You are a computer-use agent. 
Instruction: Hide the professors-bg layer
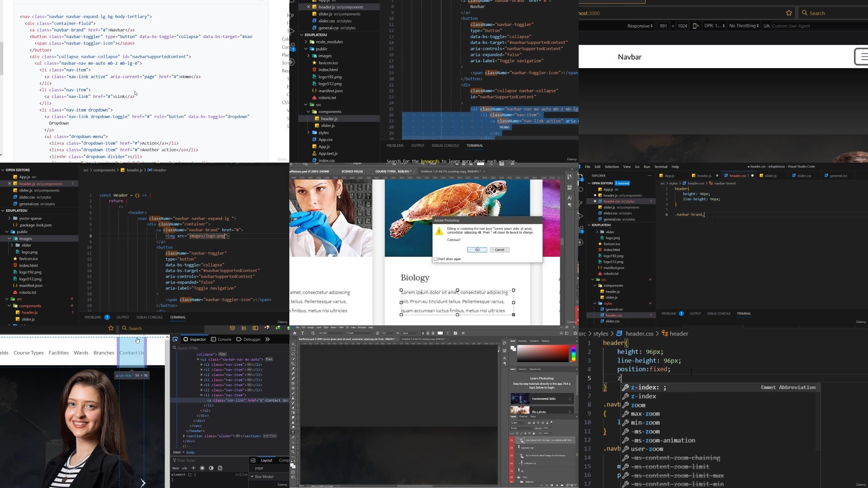pos(512,463)
